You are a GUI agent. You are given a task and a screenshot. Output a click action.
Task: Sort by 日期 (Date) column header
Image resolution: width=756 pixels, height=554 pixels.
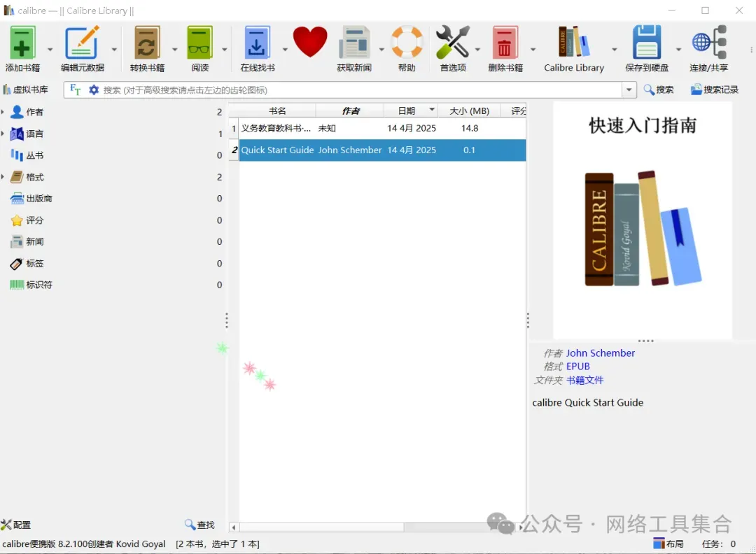coord(411,111)
